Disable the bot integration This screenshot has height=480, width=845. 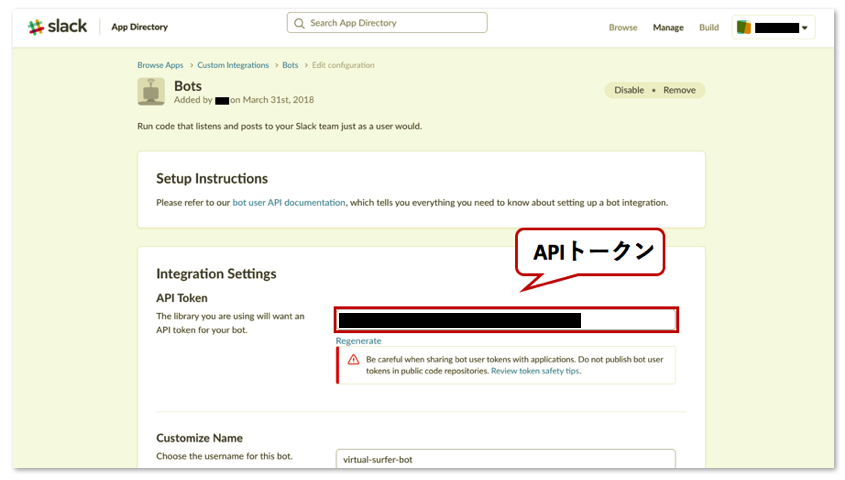[629, 90]
